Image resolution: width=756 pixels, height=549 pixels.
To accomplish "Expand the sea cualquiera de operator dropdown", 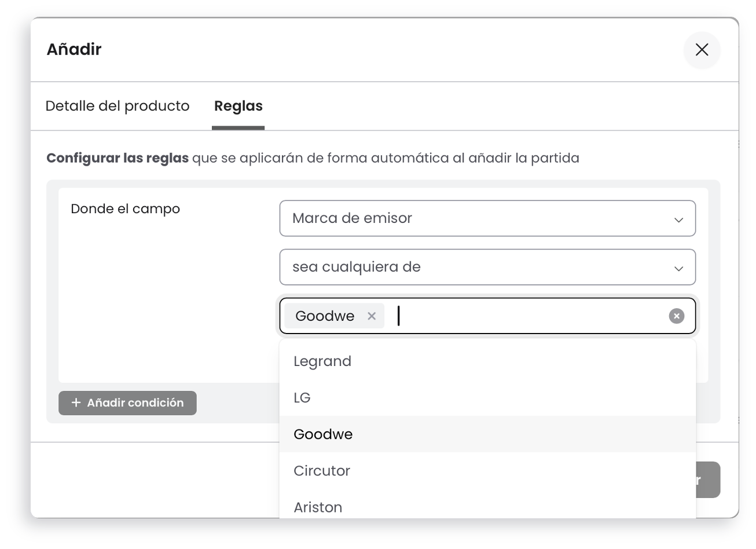I will pyautogui.click(x=475, y=267).
